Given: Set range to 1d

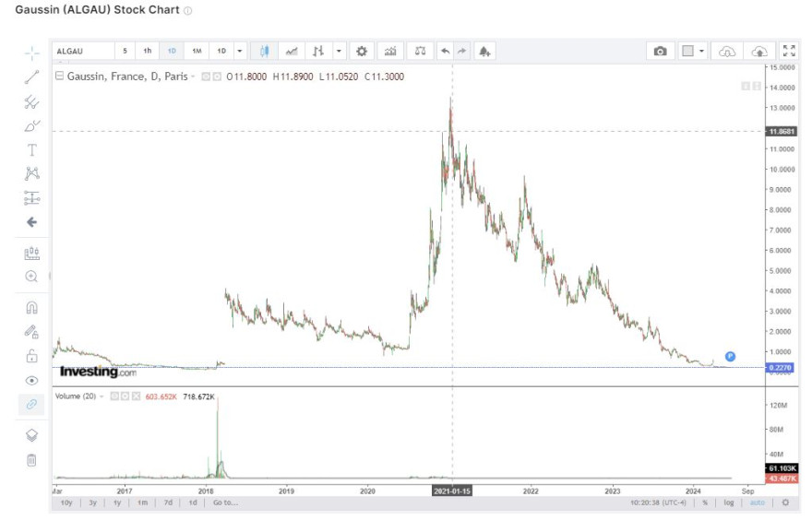Looking at the screenshot, I should tap(193, 502).
